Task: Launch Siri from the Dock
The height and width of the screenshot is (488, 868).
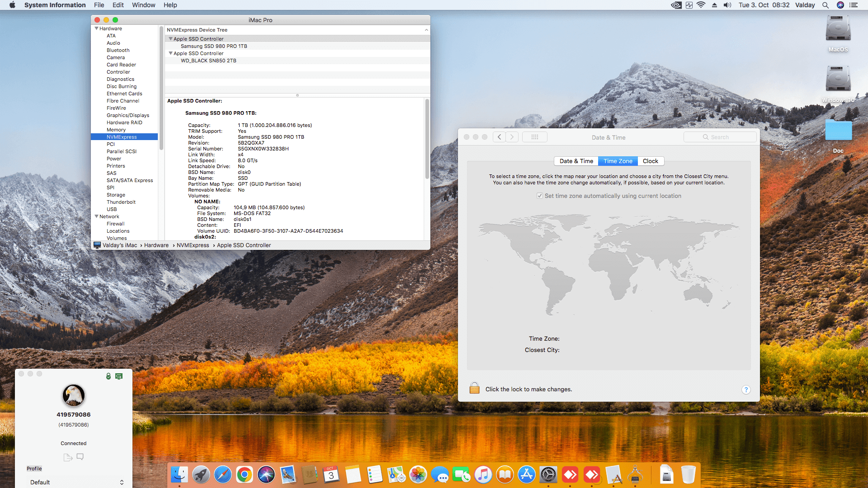Action: pos(266,475)
